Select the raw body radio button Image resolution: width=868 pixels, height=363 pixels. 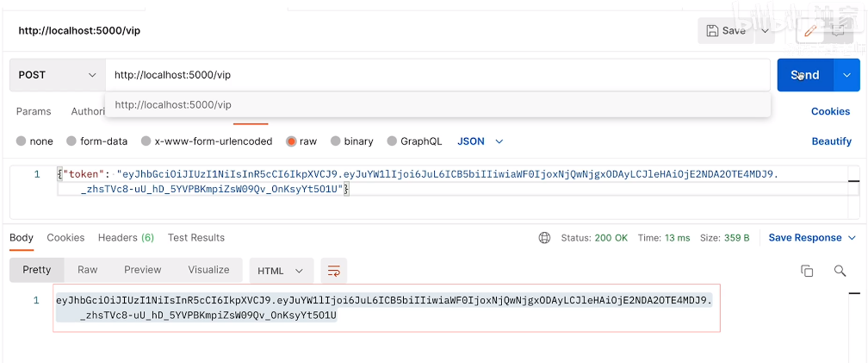pyautogui.click(x=291, y=141)
